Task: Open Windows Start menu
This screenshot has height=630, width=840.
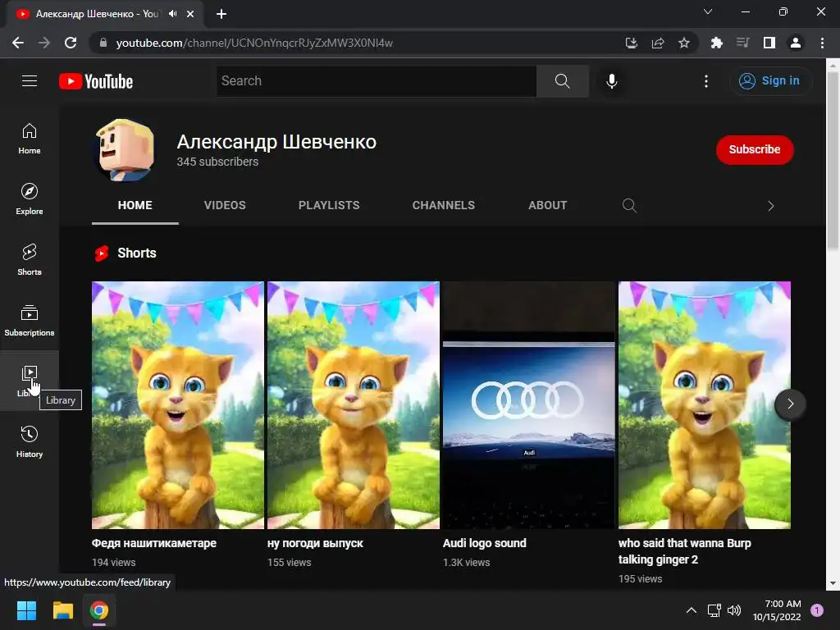Action: pyautogui.click(x=27, y=610)
